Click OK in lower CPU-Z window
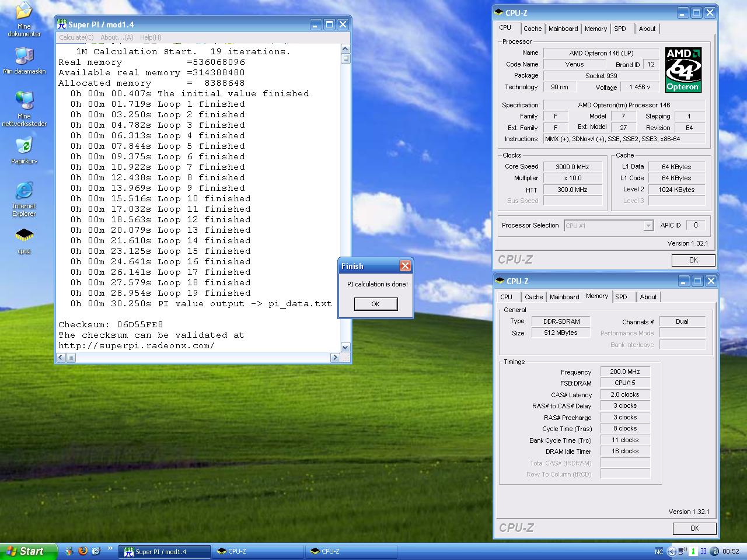This screenshot has width=747, height=560. 694,528
